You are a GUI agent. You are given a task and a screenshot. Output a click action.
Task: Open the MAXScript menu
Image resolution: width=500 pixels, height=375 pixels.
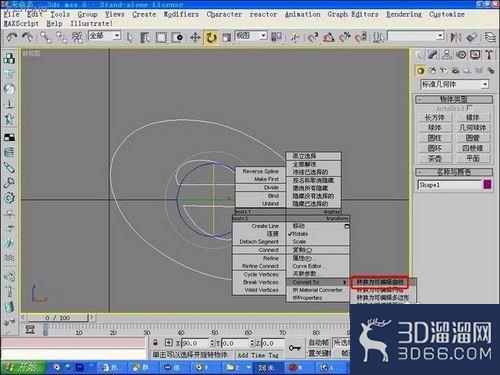click(21, 24)
